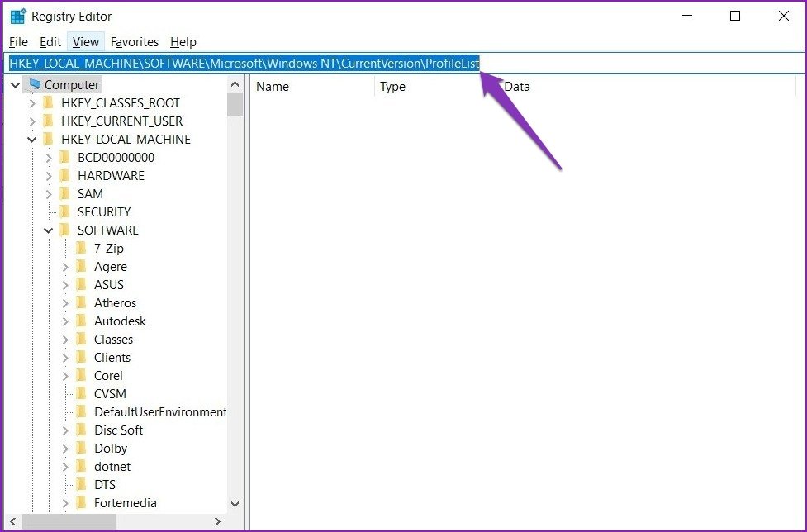Click tree scrollbar up arrow
Screen dimensions: 807x532
[x=235, y=84]
